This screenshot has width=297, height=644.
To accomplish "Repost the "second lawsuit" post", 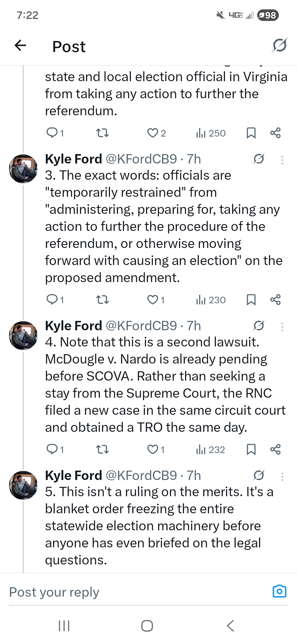I will pyautogui.click(x=102, y=449).
